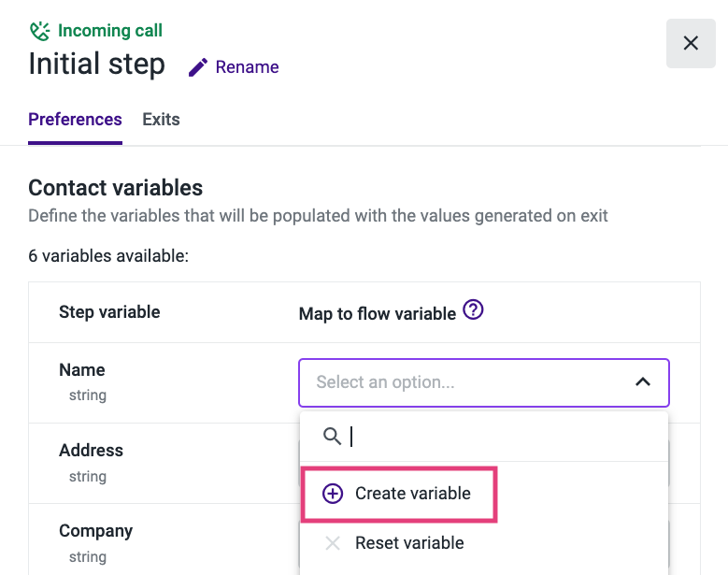Click the Initial step title heading
Image resolution: width=728 pixels, height=575 pixels.
click(x=96, y=65)
